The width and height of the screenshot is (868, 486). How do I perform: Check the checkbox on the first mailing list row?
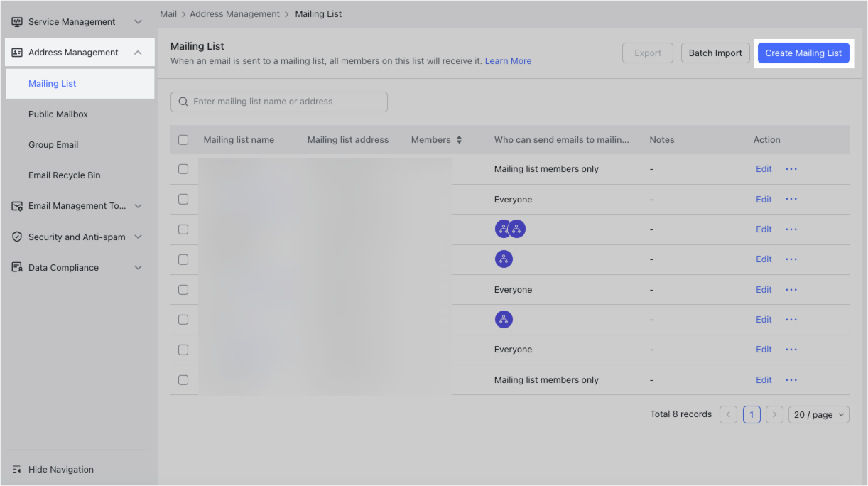(x=183, y=169)
